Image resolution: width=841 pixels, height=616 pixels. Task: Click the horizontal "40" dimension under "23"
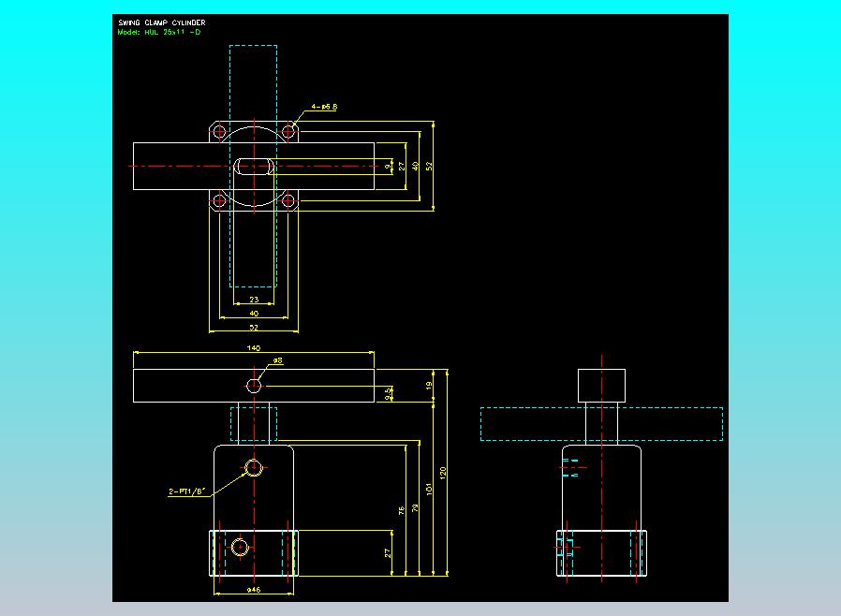click(x=254, y=313)
